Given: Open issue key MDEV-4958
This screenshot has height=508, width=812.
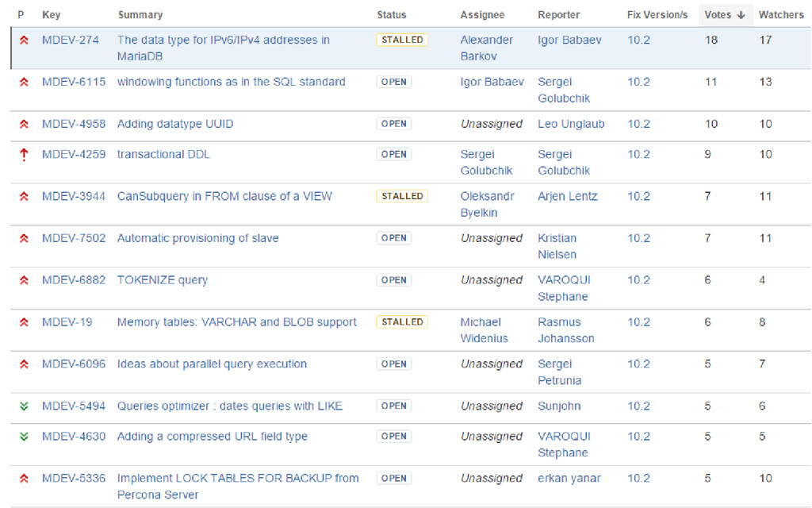Looking at the screenshot, I should point(74,124).
